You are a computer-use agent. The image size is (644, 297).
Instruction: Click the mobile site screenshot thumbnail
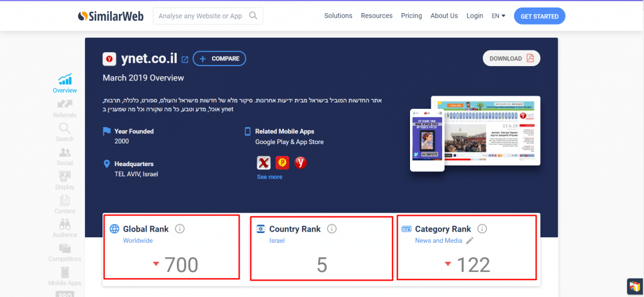[427, 140]
